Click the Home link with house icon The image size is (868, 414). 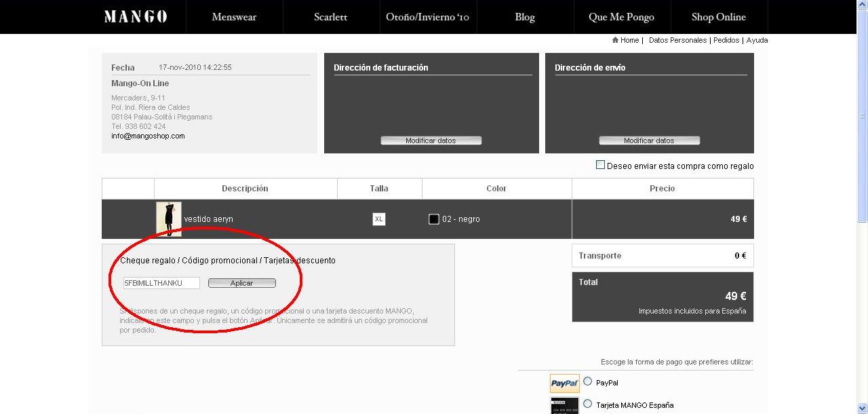point(625,40)
